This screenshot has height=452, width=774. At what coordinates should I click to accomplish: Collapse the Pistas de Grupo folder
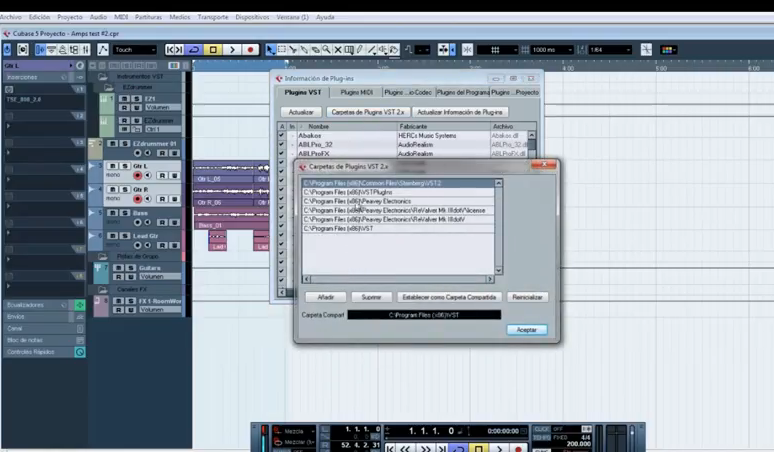click(103, 257)
